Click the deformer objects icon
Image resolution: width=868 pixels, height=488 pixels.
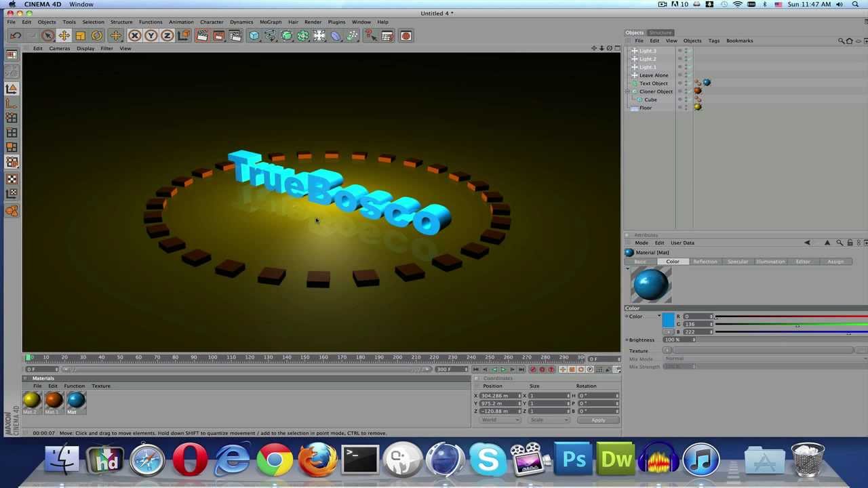pos(336,36)
